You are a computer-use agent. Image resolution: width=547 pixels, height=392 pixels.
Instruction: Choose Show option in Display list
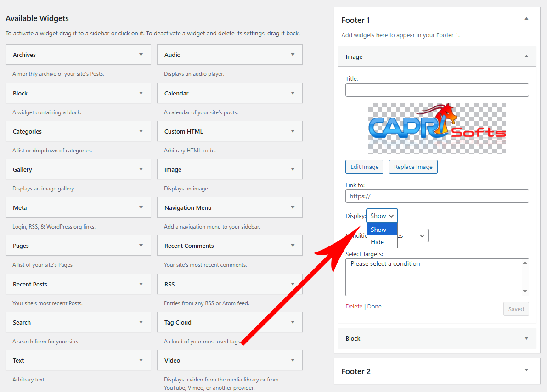pos(382,230)
